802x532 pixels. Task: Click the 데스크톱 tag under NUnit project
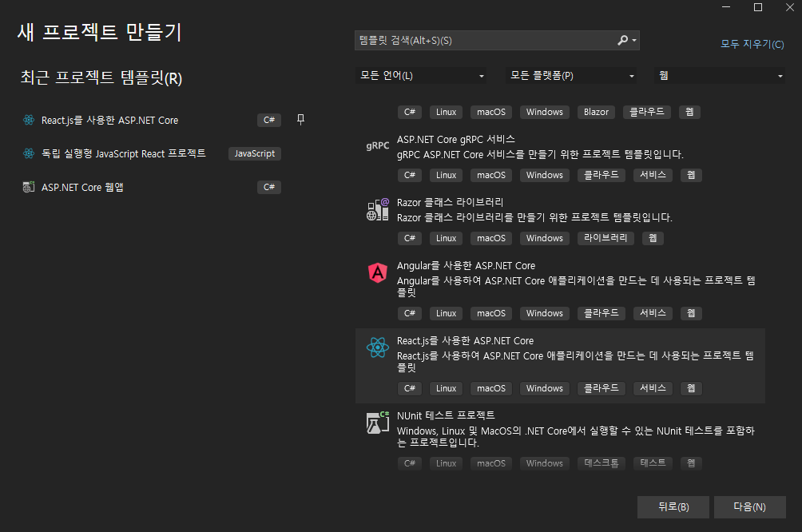pos(601,463)
